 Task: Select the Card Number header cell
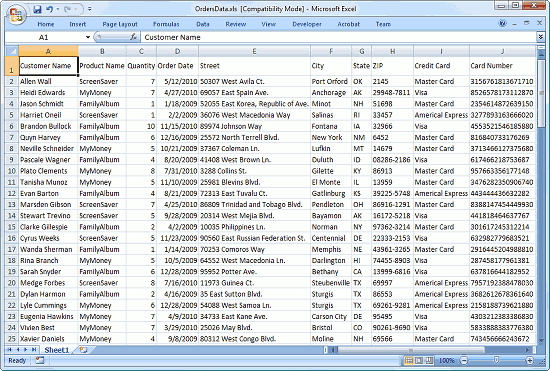point(502,66)
